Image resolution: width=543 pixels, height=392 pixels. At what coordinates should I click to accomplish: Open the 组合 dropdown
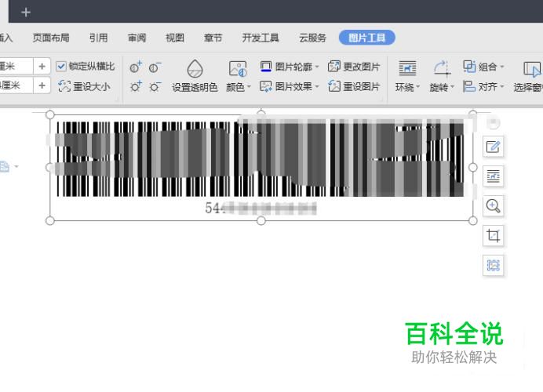[x=484, y=66]
